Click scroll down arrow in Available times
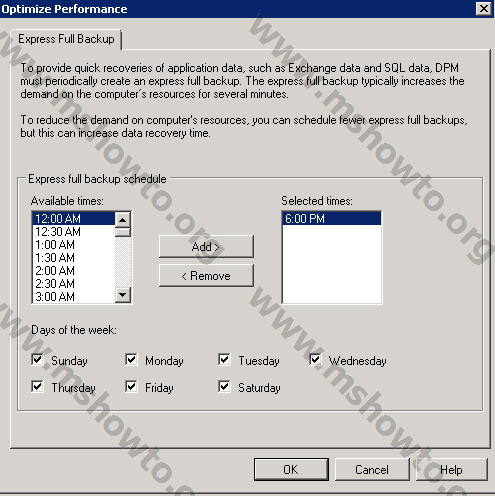This screenshot has height=496, width=495. coord(123,295)
